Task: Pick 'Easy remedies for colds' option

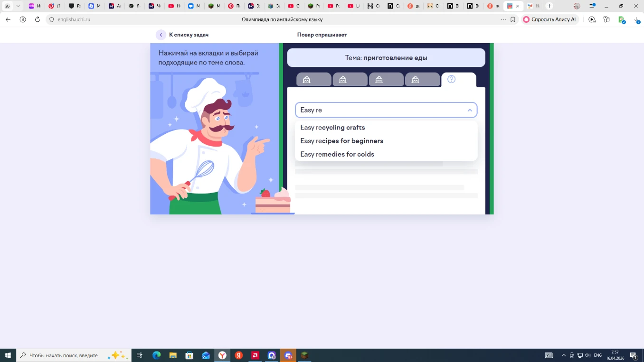Action: (337, 154)
